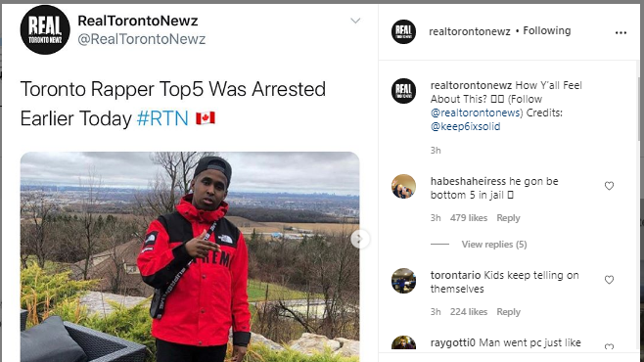Open the three-dot post options menu
Image resolution: width=644 pixels, height=362 pixels.
pyautogui.click(x=621, y=32)
